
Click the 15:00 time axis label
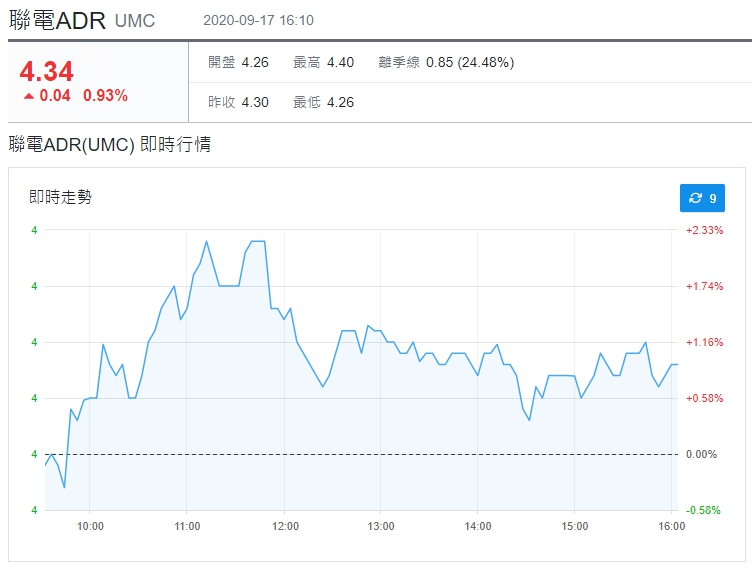pyautogui.click(x=574, y=526)
